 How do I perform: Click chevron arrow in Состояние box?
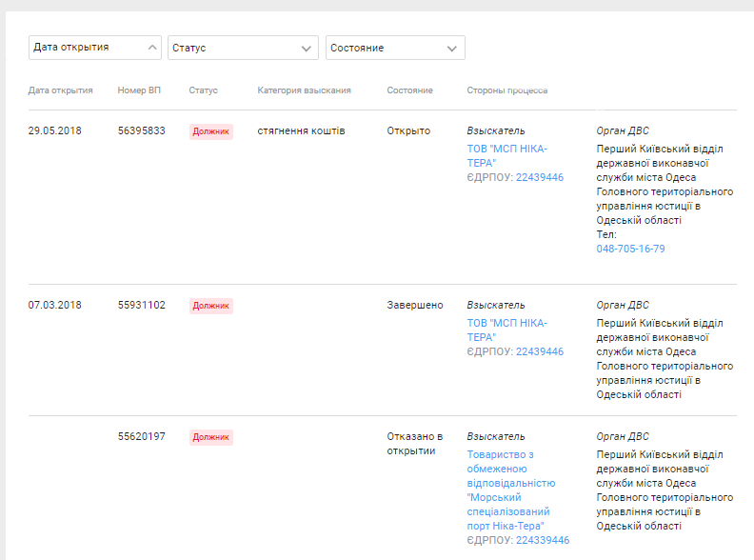click(x=452, y=49)
